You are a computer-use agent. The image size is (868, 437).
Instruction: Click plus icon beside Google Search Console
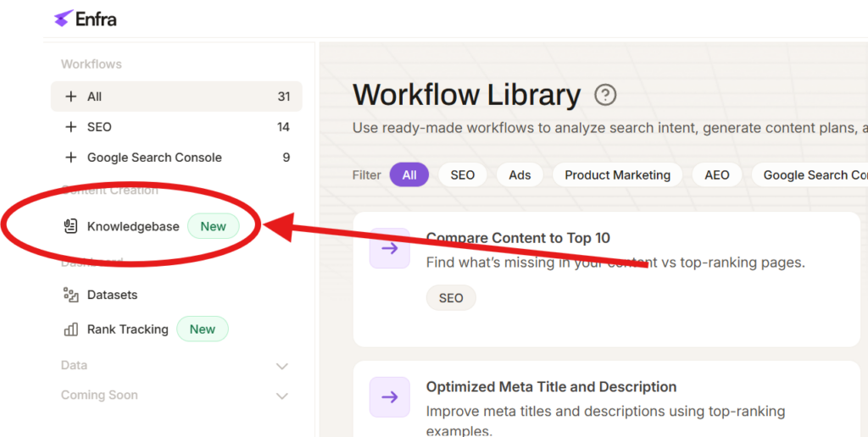click(x=71, y=158)
